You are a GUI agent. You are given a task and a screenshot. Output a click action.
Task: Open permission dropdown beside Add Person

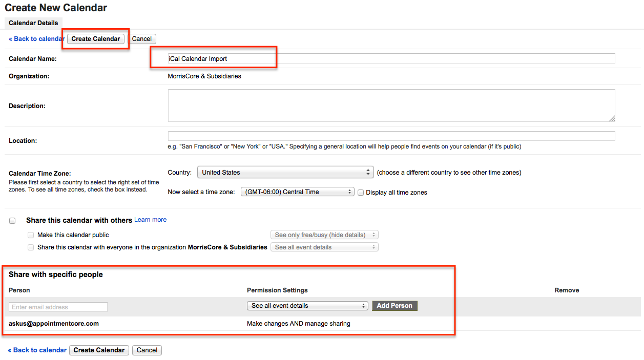(x=307, y=306)
